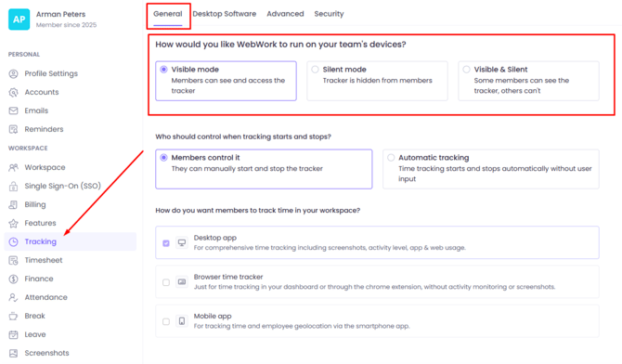This screenshot has width=622, height=364.
Task: Switch to the Security tab
Action: click(329, 14)
